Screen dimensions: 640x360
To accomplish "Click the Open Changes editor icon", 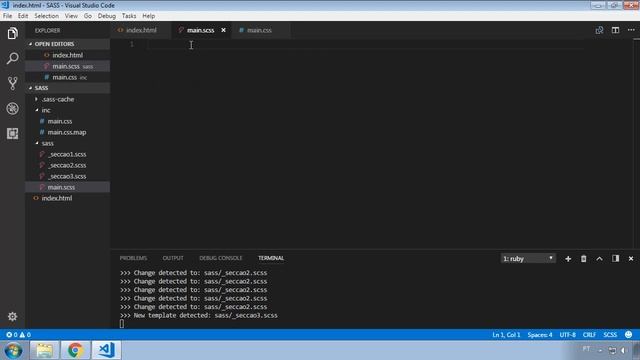I will (x=599, y=30).
